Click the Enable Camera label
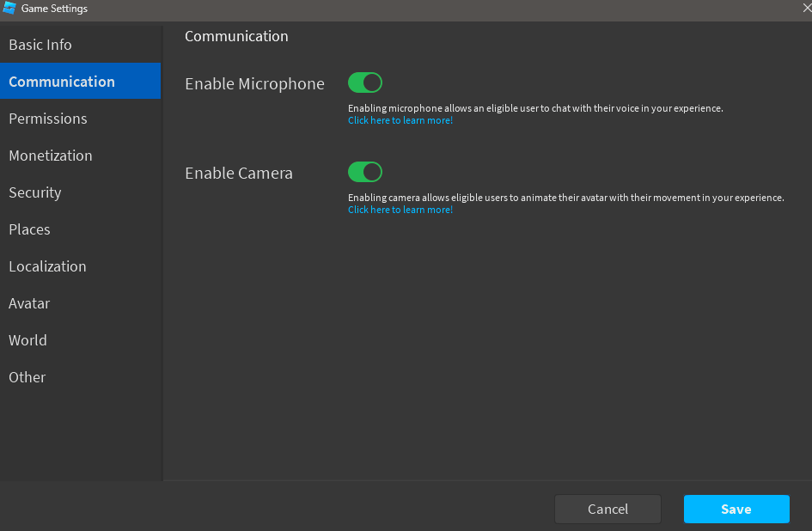 [x=239, y=173]
